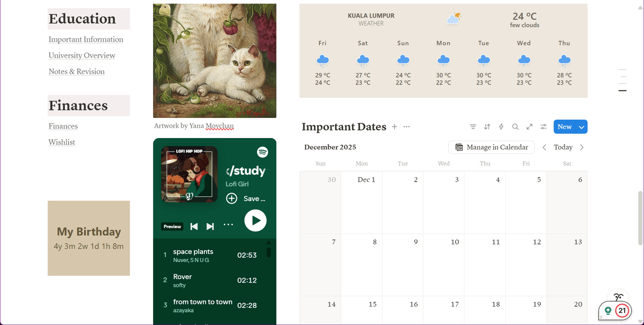Expand the dropdown arrow beside New
The image size is (644, 325).
pos(582,127)
